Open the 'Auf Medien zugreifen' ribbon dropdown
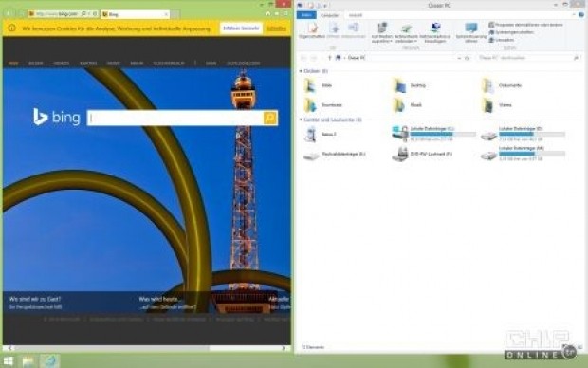This screenshot has width=588, height=368. coord(382,33)
